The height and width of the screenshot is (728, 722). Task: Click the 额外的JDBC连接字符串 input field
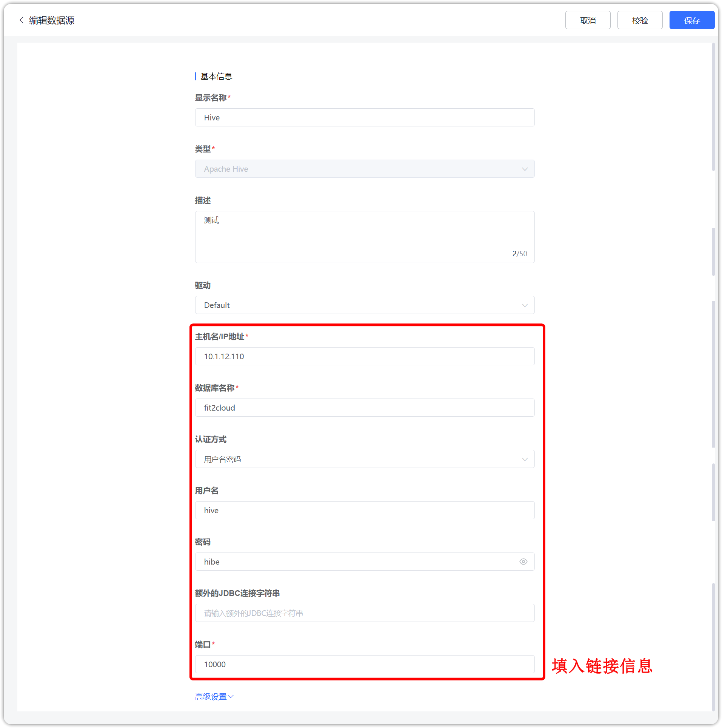click(x=365, y=613)
